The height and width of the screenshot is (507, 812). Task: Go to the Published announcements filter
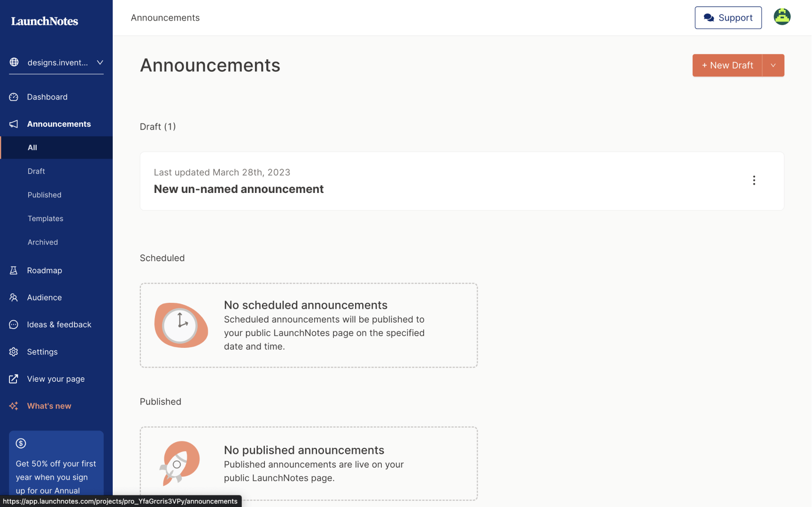(x=45, y=195)
